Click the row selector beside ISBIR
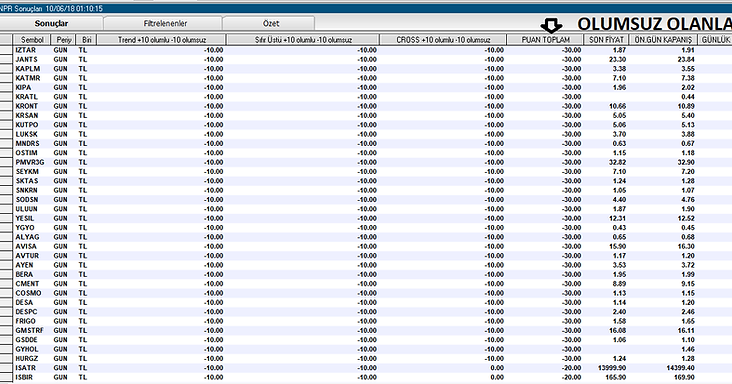Image resolution: width=732 pixels, height=384 pixels. (6, 377)
